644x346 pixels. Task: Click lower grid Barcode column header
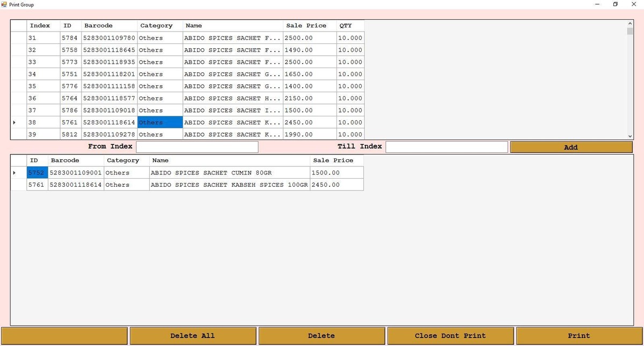(76, 160)
